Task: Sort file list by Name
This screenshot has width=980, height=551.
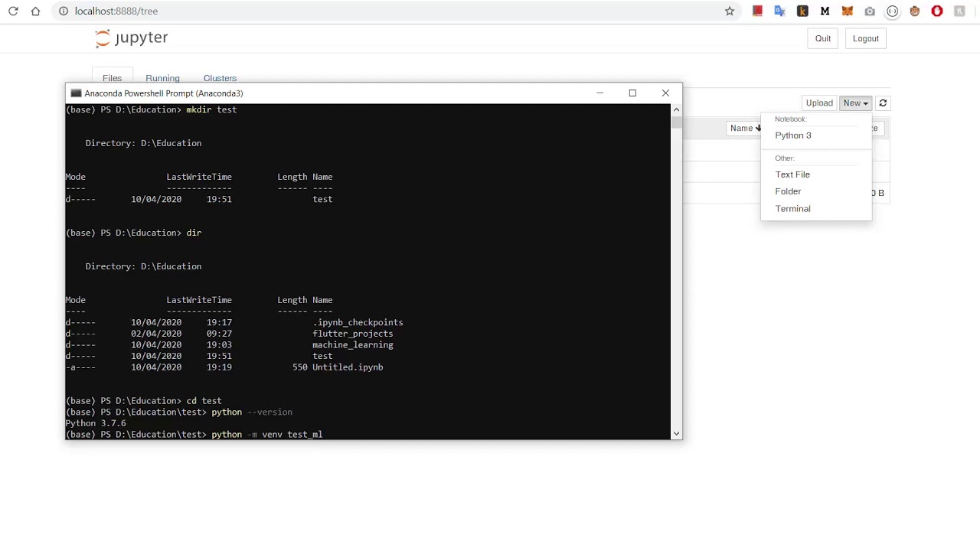Action: click(x=743, y=129)
